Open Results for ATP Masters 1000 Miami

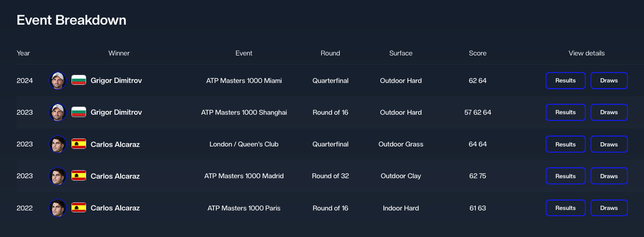click(566, 80)
